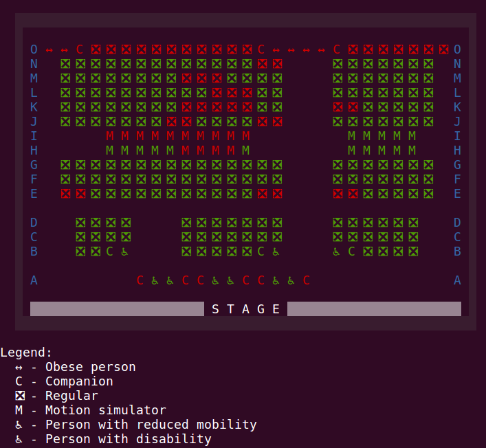
Task: Click the first red motion simulator seat in row H
Action: coord(186,150)
